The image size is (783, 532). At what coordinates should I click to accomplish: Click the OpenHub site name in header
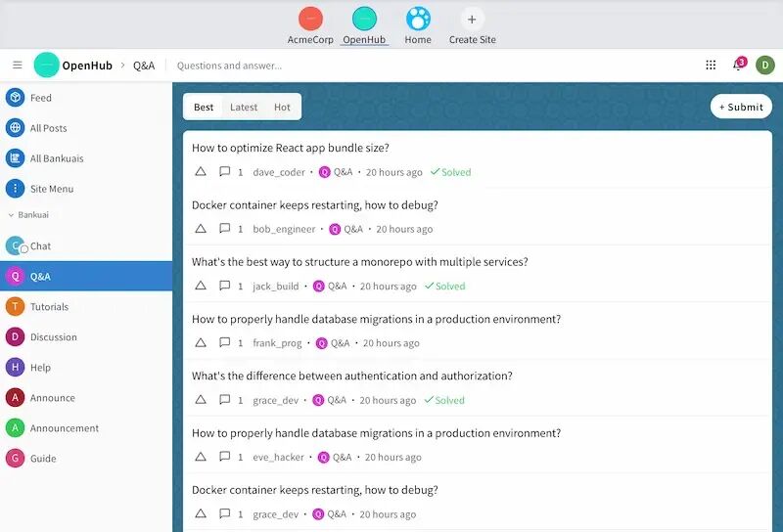pyautogui.click(x=87, y=66)
